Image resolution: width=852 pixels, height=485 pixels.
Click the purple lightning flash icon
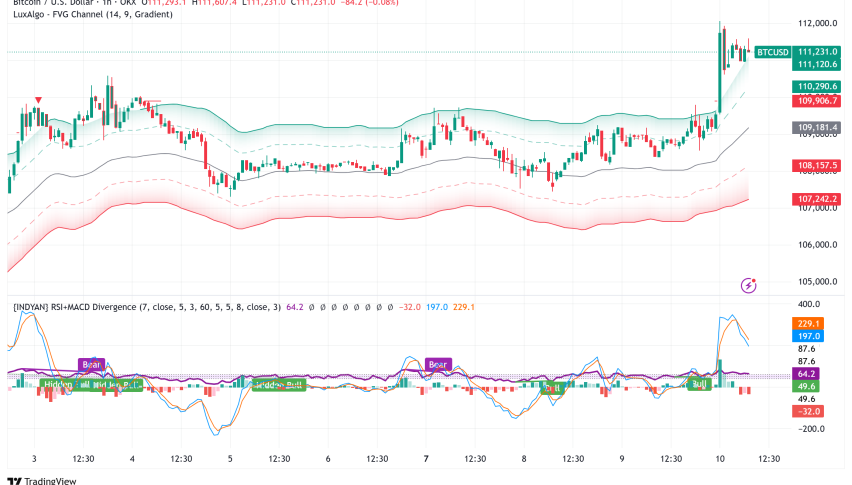(749, 285)
